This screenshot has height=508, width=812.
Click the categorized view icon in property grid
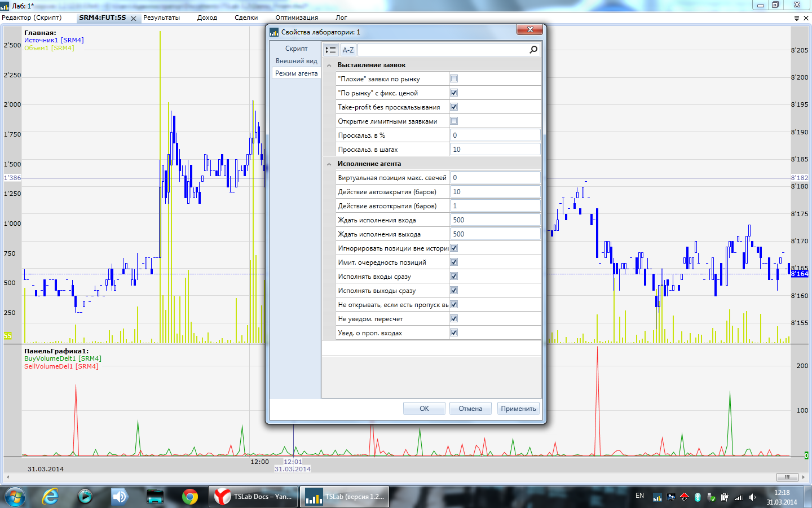pos(331,50)
